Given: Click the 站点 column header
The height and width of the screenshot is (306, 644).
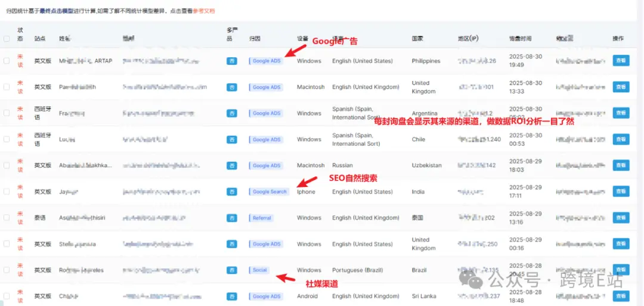Looking at the screenshot, I should point(40,39).
